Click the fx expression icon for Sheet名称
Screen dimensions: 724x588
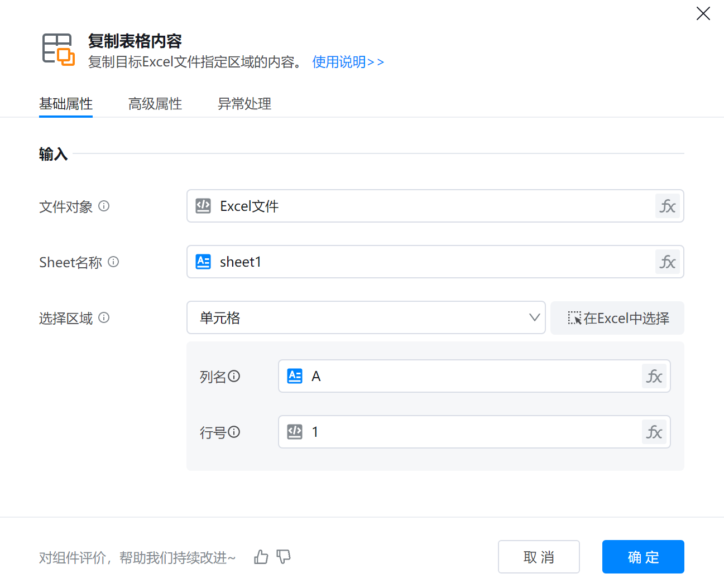tap(667, 262)
